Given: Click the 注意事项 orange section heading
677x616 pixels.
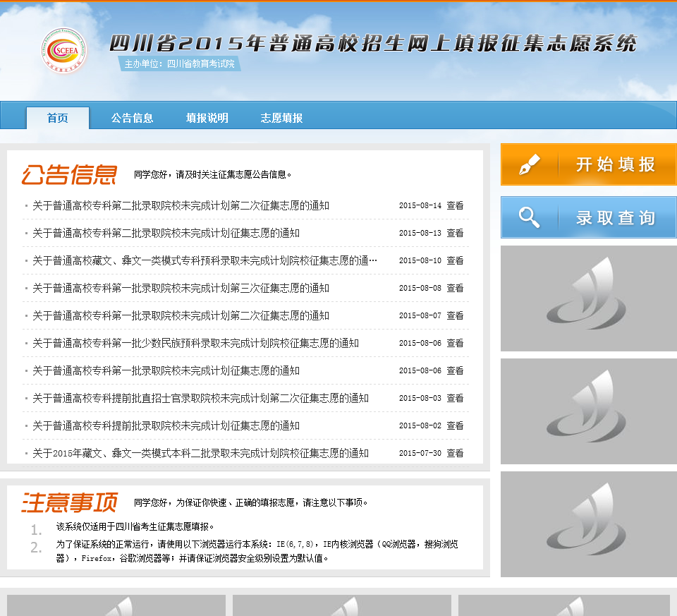Looking at the screenshot, I should pyautogui.click(x=70, y=503).
